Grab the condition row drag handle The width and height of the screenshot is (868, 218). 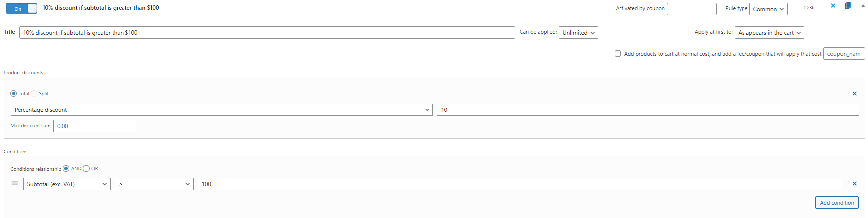15,183
